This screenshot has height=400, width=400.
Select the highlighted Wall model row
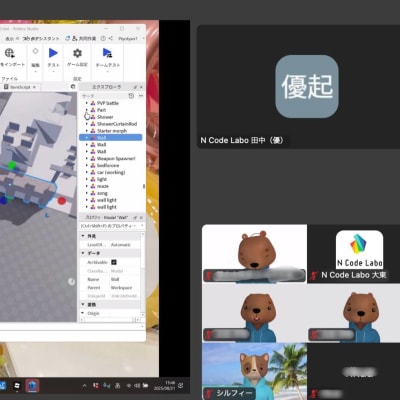111,137
